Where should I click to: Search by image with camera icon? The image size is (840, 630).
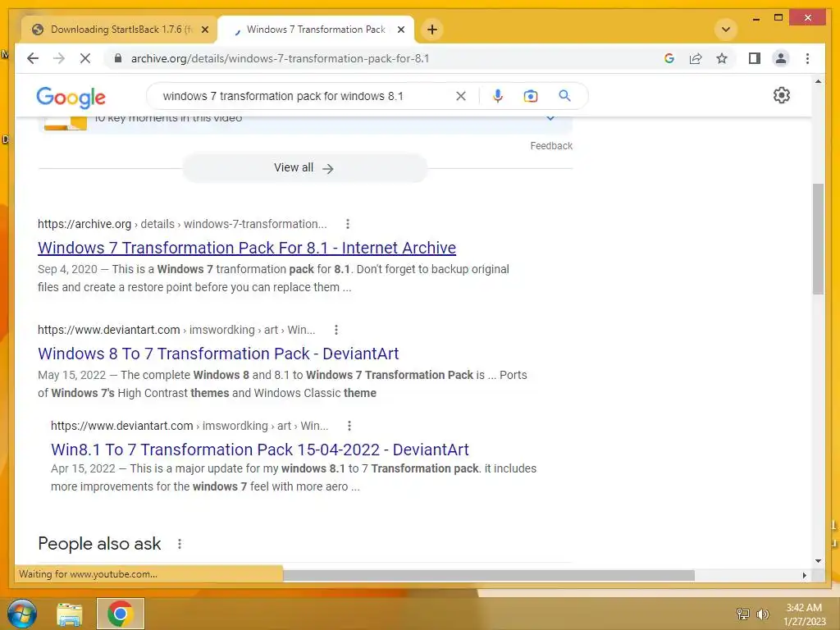pos(531,96)
